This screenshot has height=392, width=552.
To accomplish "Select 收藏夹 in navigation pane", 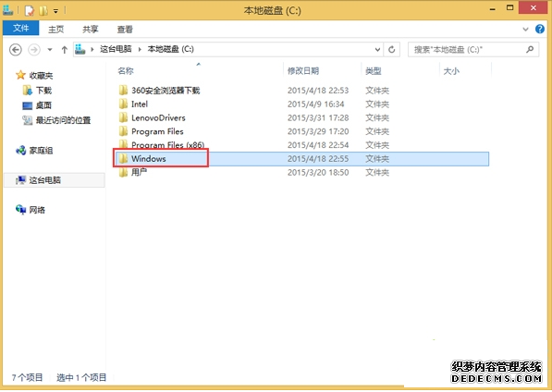I will click(x=41, y=76).
